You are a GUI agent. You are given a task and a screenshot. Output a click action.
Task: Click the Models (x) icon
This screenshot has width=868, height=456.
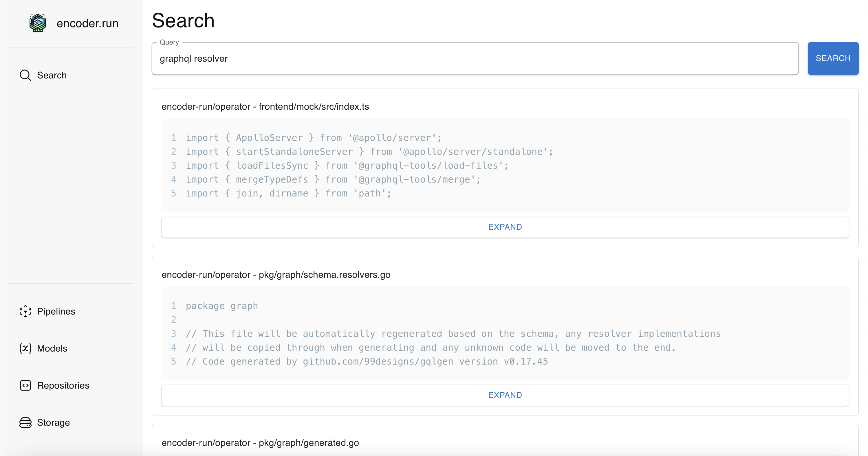pos(25,348)
